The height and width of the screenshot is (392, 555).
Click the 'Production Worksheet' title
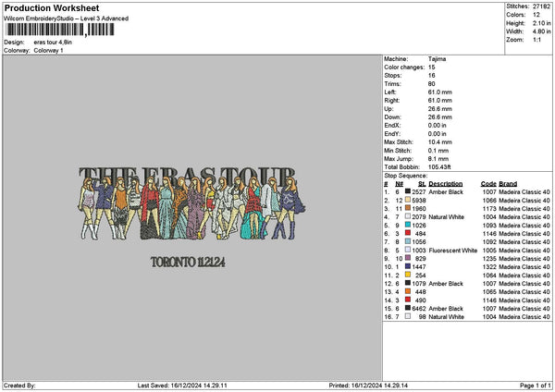pos(52,7)
